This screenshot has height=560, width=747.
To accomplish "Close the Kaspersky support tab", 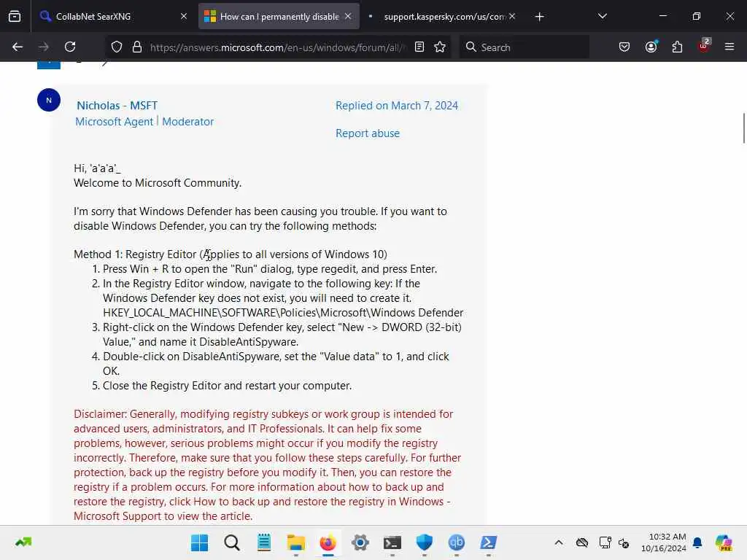I will tap(512, 16).
